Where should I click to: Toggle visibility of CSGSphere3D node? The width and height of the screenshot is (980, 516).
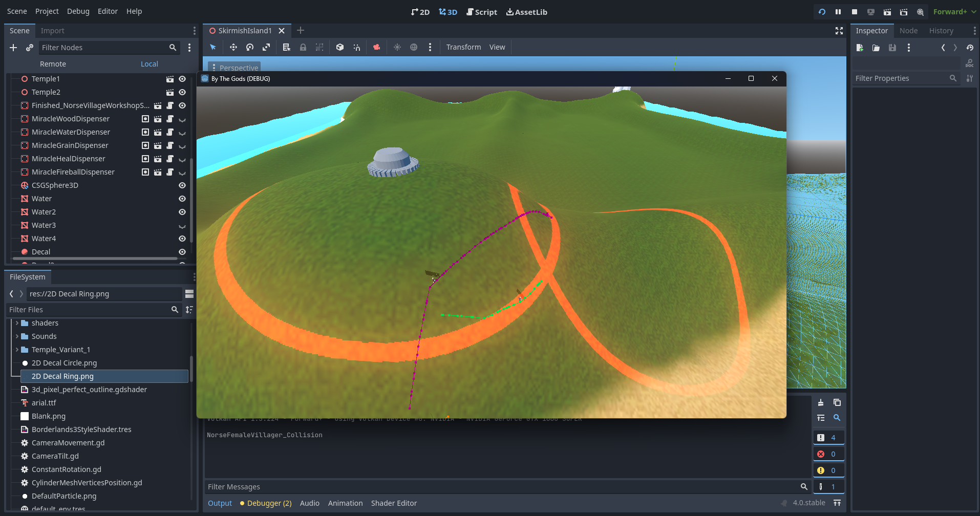[x=182, y=185]
